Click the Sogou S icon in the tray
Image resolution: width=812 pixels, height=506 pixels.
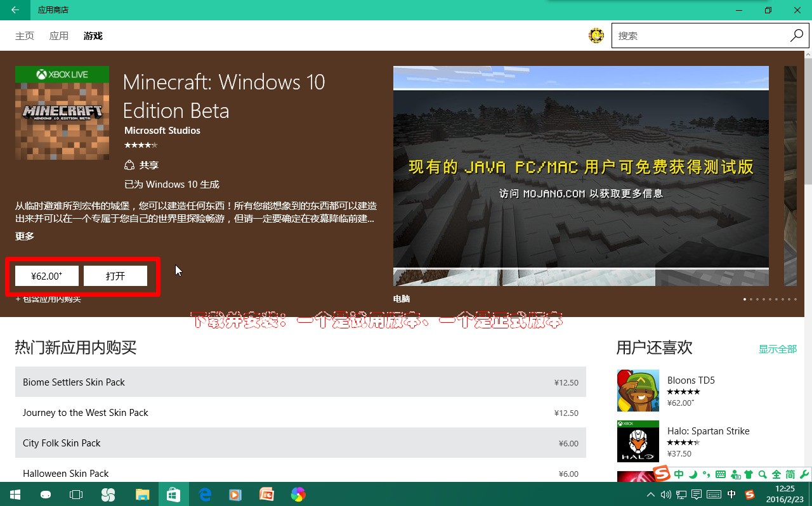point(750,494)
